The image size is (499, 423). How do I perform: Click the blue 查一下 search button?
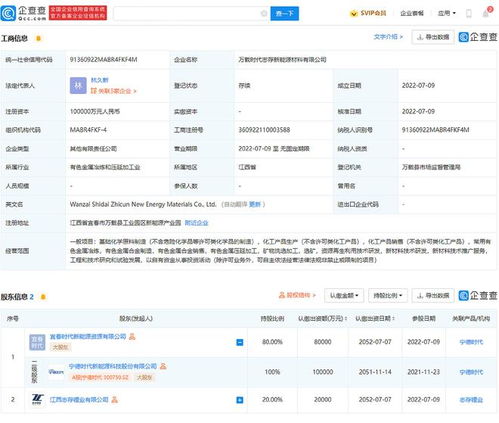pyautogui.click(x=284, y=13)
